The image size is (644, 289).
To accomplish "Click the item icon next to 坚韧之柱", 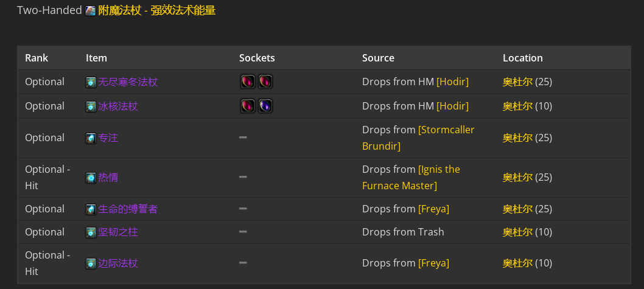I will pos(91,232).
